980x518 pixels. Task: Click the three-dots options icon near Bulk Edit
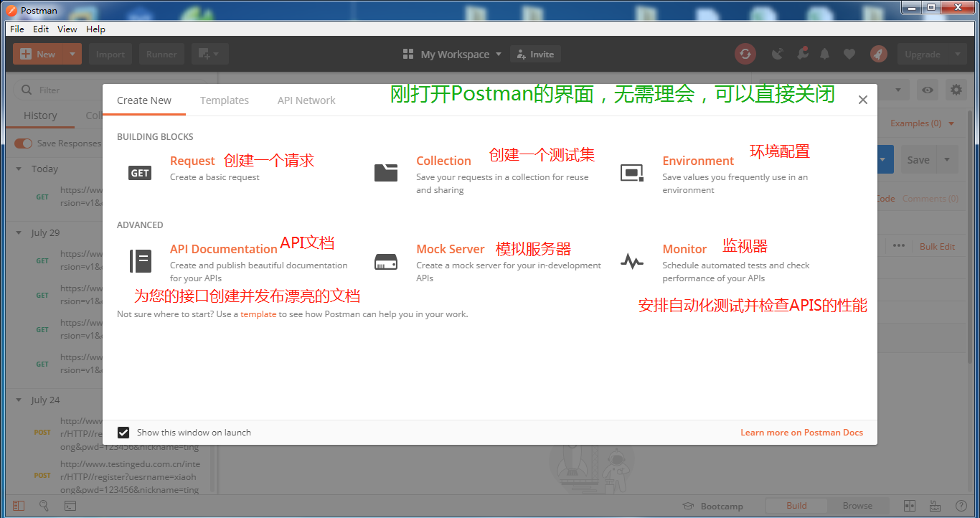click(x=899, y=245)
